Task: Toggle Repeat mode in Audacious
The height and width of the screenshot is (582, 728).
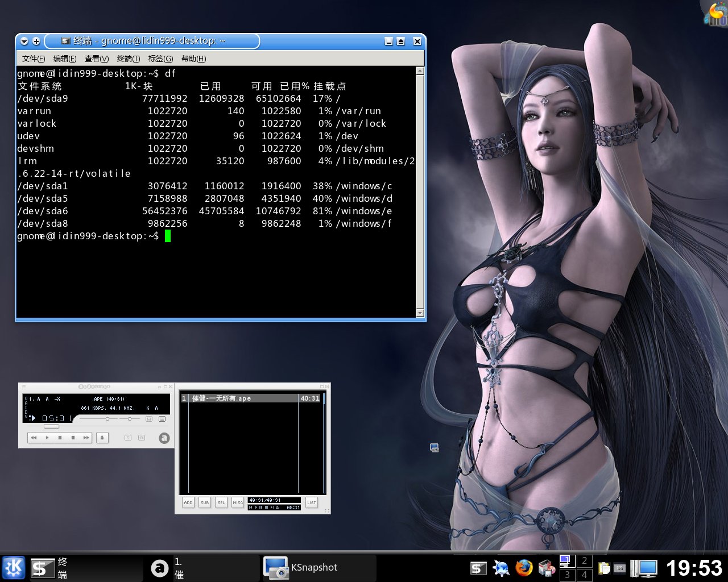Action: [142, 438]
